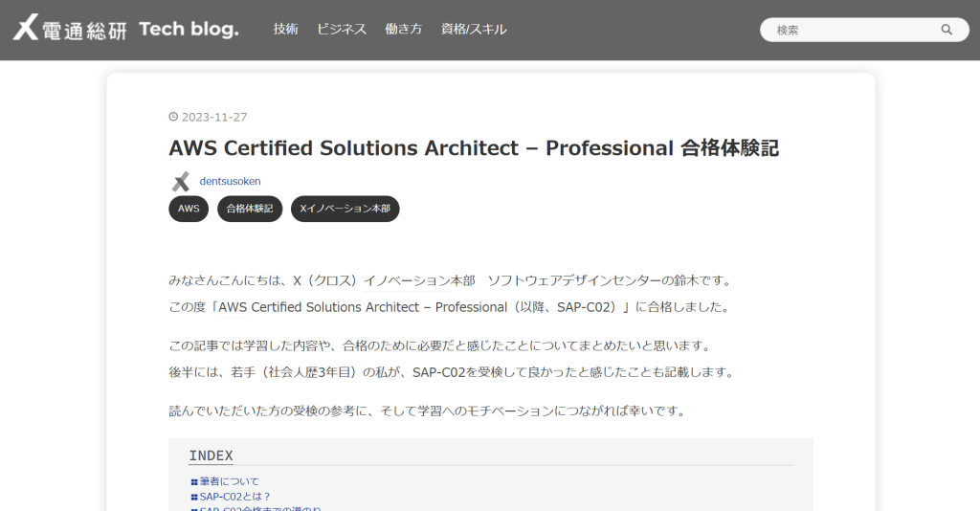Click the bullet icon beside SAP-C02とは？
Viewport: 980px width, 511px height.
pos(194,498)
